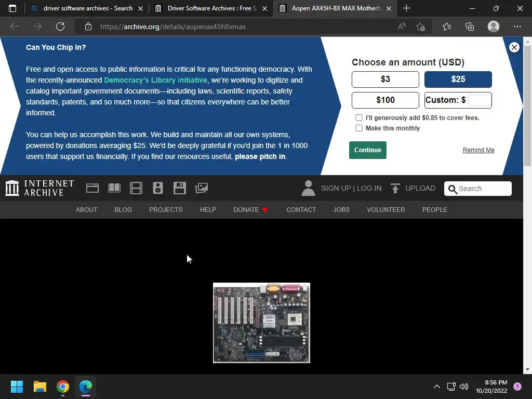Open the HELP menu item
Image resolution: width=532 pixels, height=399 pixels.
[x=208, y=210]
